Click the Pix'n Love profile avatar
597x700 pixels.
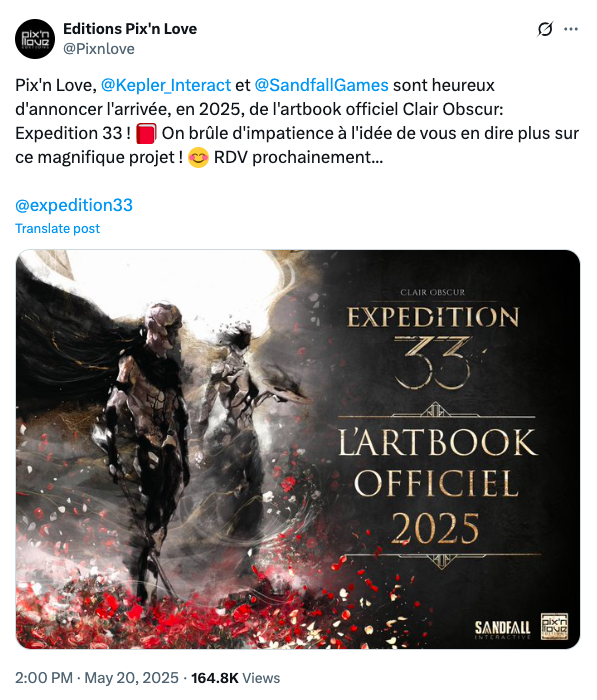(x=35, y=39)
